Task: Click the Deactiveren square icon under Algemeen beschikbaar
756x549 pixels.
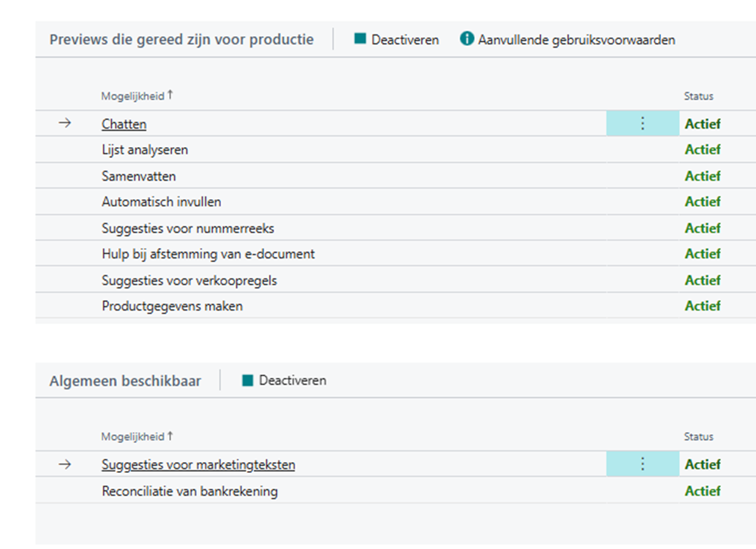Action: [x=248, y=381]
